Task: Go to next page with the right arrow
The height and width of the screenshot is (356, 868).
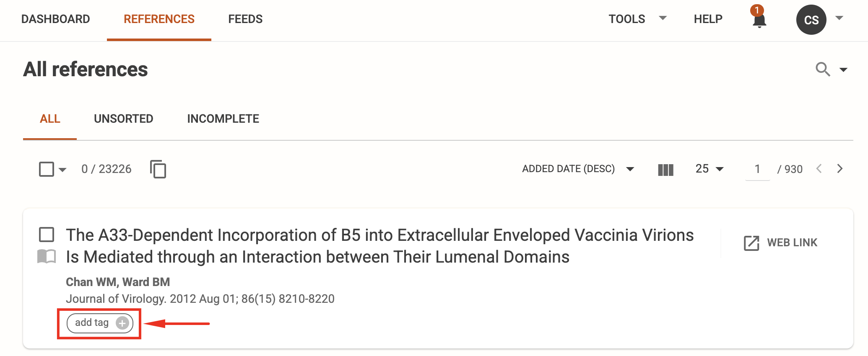Action: 840,169
